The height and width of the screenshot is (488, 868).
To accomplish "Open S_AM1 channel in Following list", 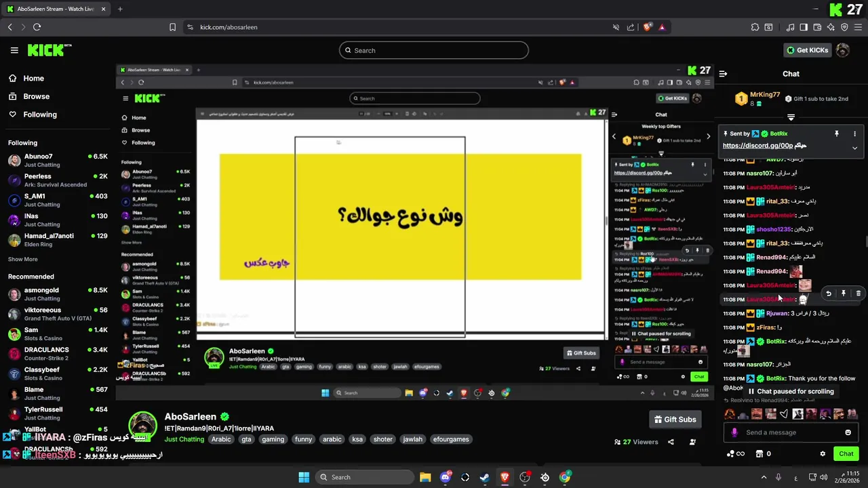I will point(58,200).
